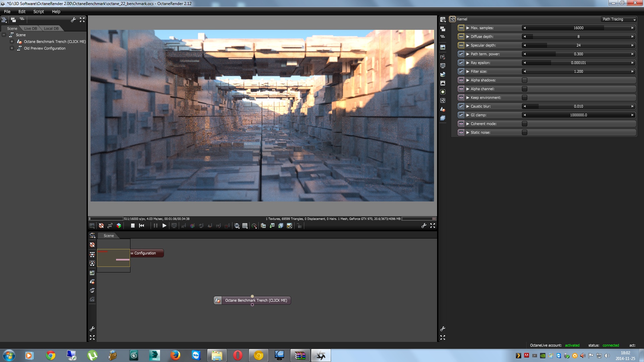Click the colored cube clay mode icon
Screen dimensions: 644x362
click(119, 226)
